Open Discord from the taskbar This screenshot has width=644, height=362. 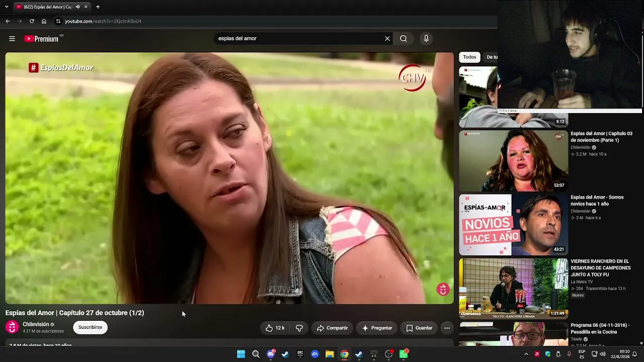(271, 354)
